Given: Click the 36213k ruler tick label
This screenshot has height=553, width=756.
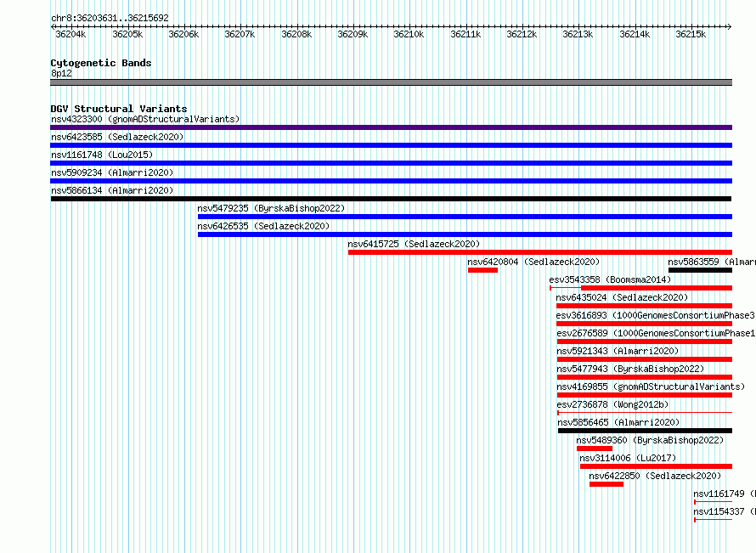Looking at the screenshot, I should pyautogui.click(x=578, y=34).
